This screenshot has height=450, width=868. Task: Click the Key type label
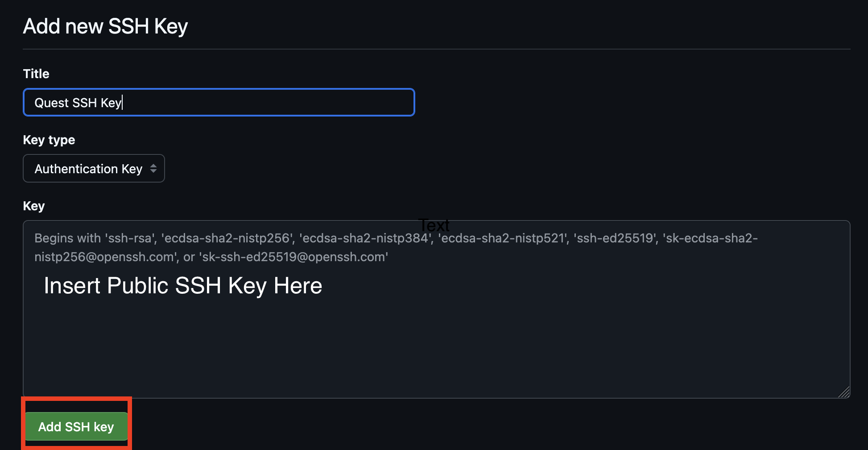click(x=49, y=140)
